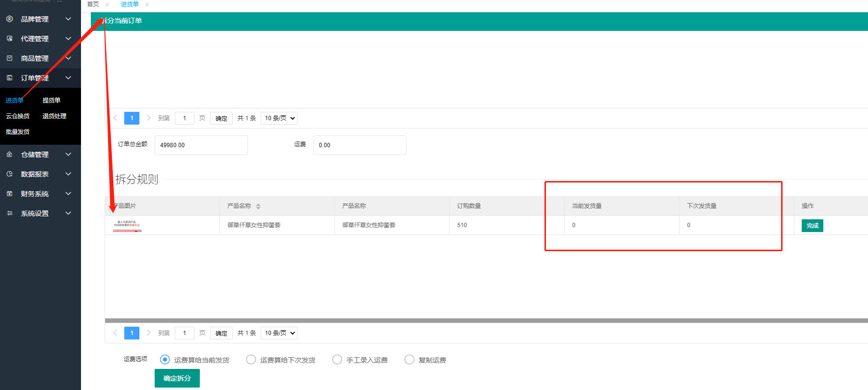Open 云仓换货 submenu item
Viewport: 868px width, 390px height.
click(18, 116)
